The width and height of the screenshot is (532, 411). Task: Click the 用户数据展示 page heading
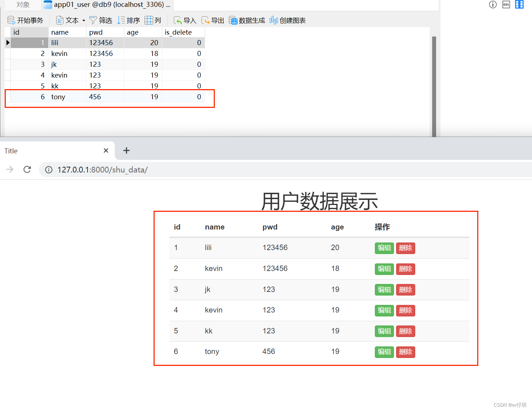point(319,201)
